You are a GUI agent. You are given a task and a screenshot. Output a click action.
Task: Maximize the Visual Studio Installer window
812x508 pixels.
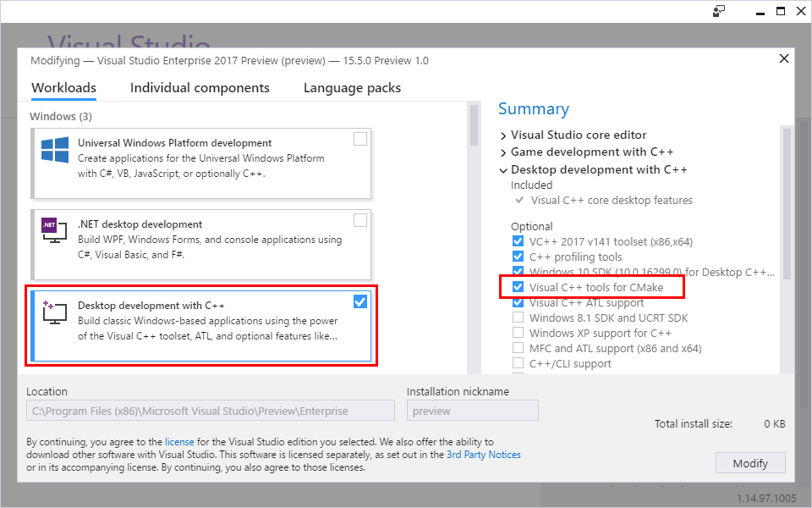(781, 11)
